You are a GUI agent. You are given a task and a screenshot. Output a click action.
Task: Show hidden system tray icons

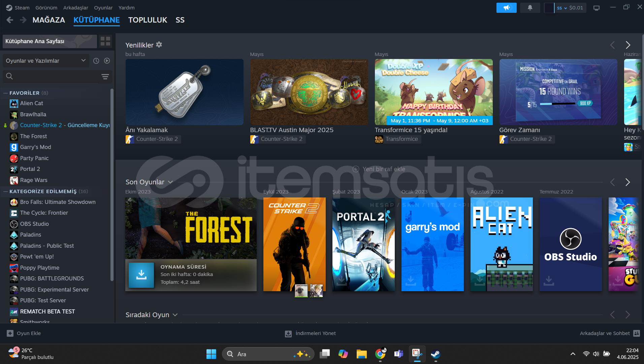click(x=573, y=354)
